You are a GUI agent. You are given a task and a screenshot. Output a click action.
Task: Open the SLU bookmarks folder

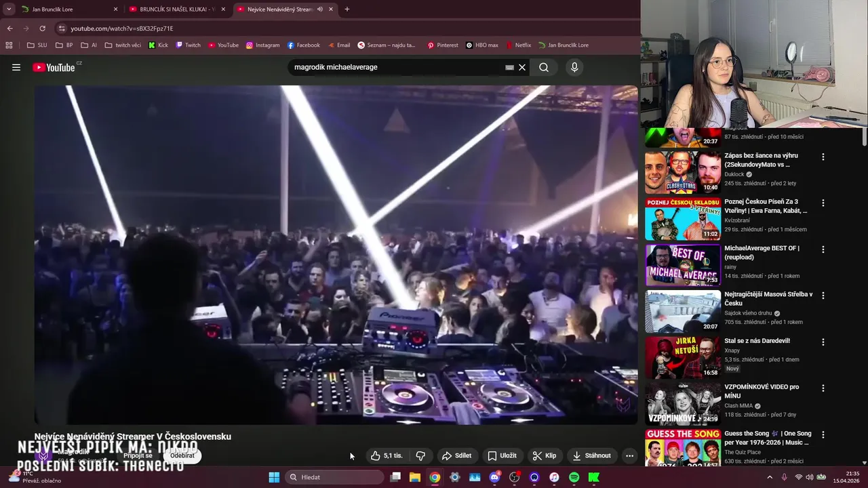tap(37, 45)
